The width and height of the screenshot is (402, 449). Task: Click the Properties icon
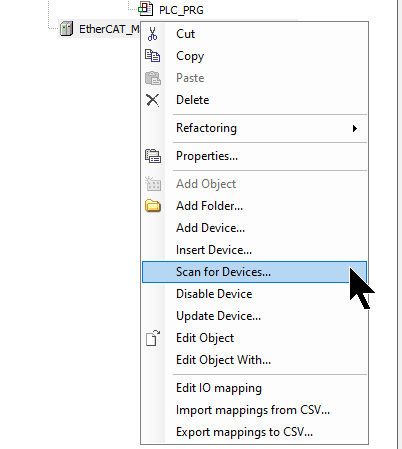(153, 156)
